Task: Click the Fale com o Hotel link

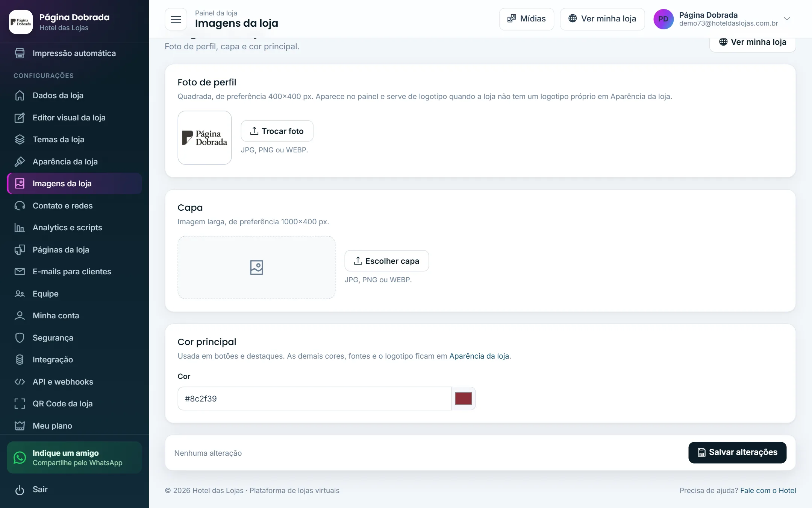Action: coord(768,490)
